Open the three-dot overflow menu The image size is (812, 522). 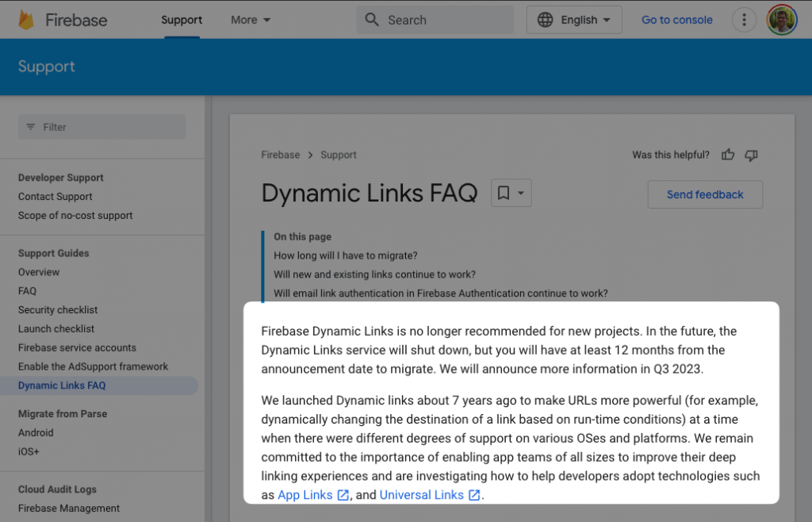coord(744,20)
